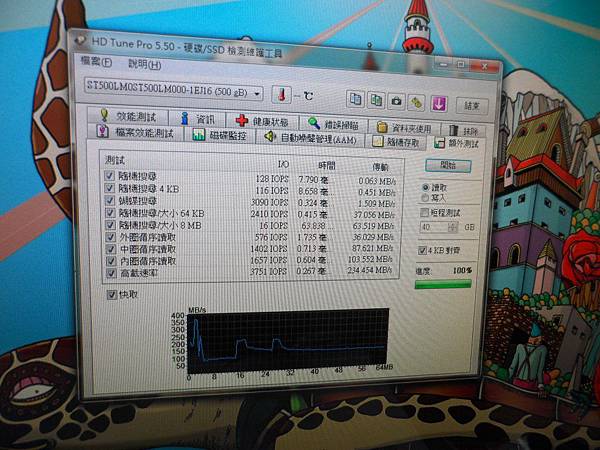Open the 說明(H) menu
This screenshot has height=450, width=600.
pos(145,64)
